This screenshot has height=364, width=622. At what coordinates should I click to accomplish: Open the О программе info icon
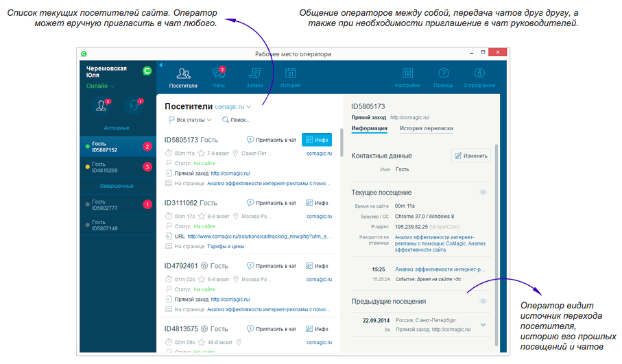[479, 73]
